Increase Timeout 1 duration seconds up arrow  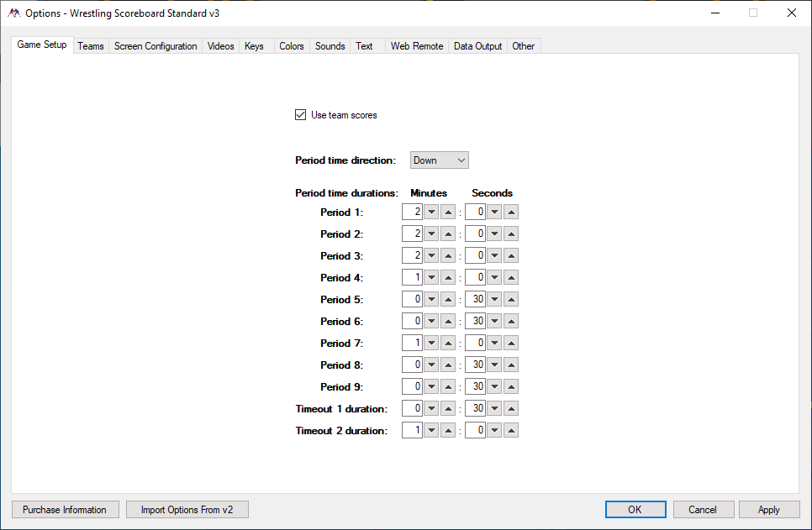pos(511,409)
